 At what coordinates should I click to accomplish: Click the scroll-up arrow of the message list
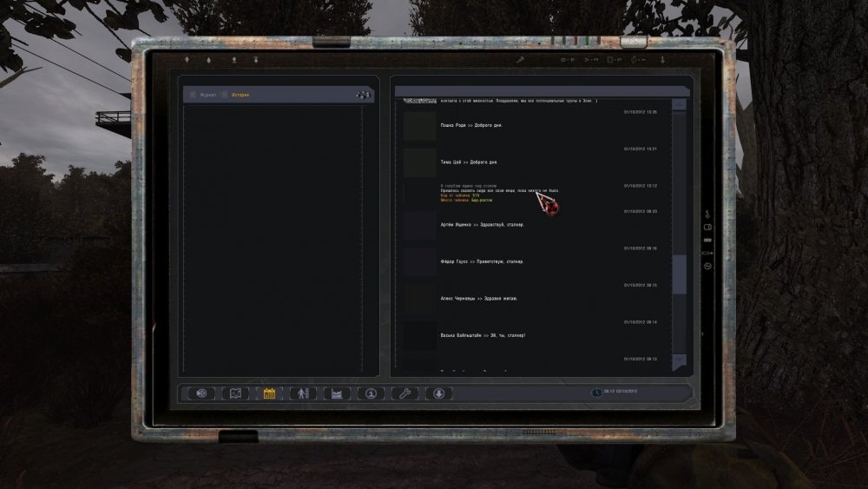point(680,105)
